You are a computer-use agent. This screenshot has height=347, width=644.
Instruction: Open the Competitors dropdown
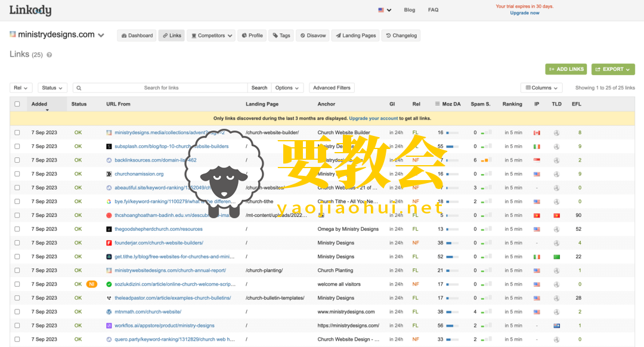pos(211,35)
